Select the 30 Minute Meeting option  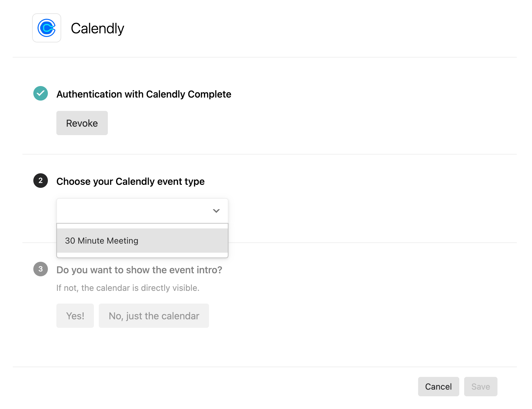click(142, 241)
